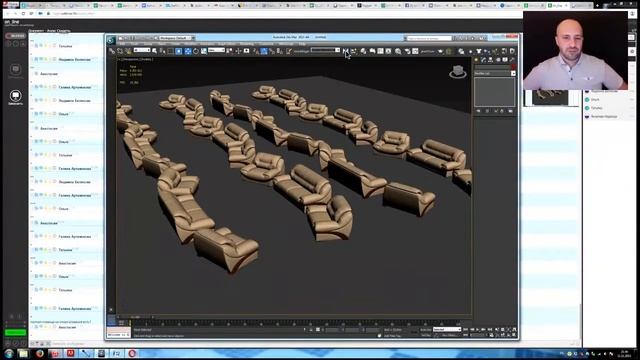Image resolution: width=640 pixels, height=360 pixels.
Task: Switch to the Utilities command panel tab
Action: click(x=512, y=60)
